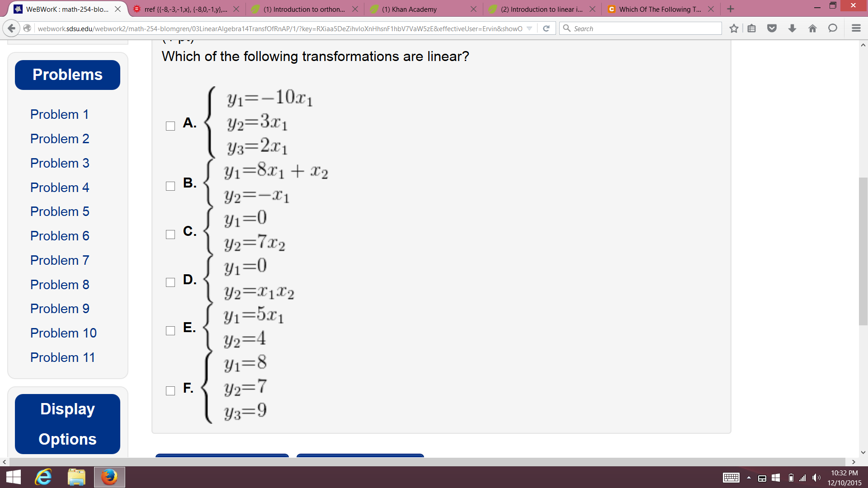The height and width of the screenshot is (488, 868).
Task: Open a new browser tab
Action: tap(731, 9)
